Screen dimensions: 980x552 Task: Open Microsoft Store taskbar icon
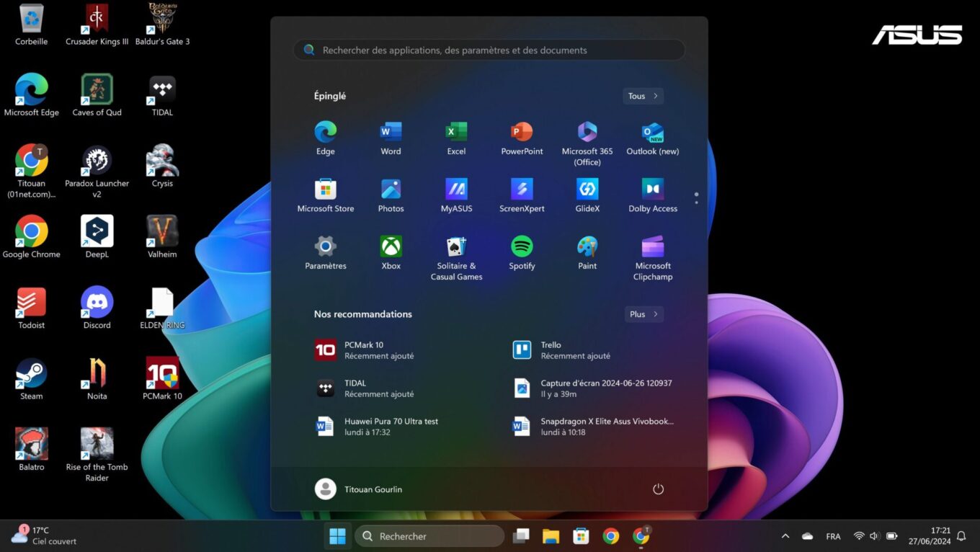click(x=581, y=536)
